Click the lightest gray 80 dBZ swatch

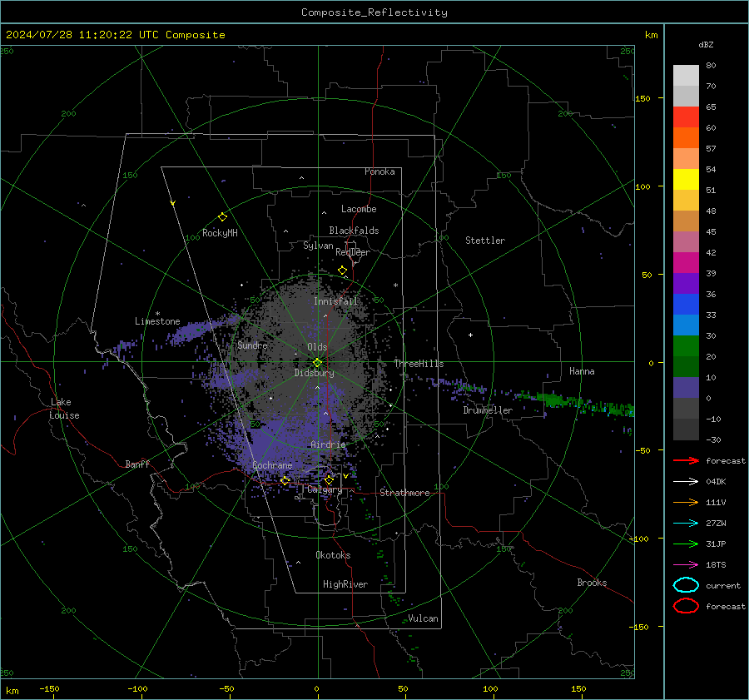click(686, 76)
